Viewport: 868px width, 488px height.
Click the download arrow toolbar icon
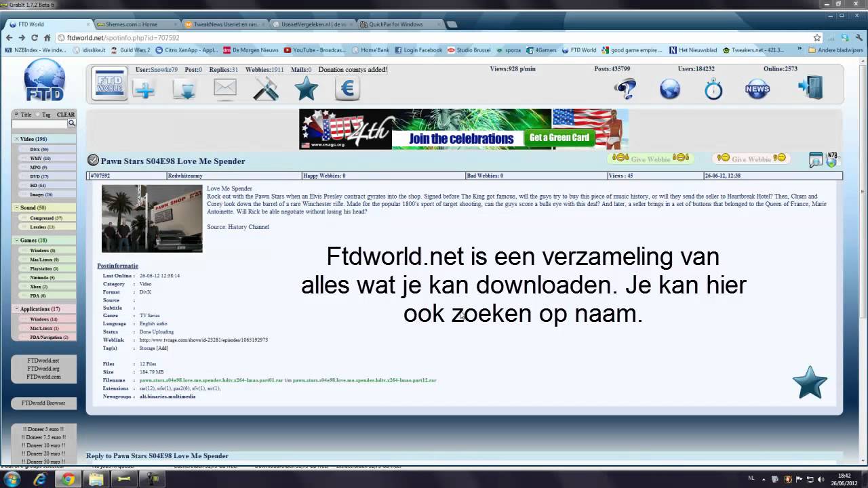click(x=184, y=89)
